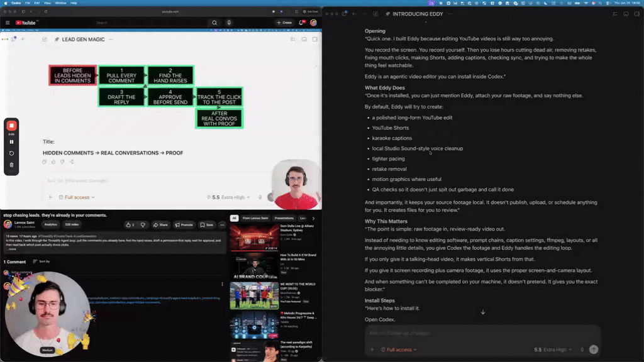Open YouTube notifications bell
This screenshot has height=362, width=644.
coord(301,23)
